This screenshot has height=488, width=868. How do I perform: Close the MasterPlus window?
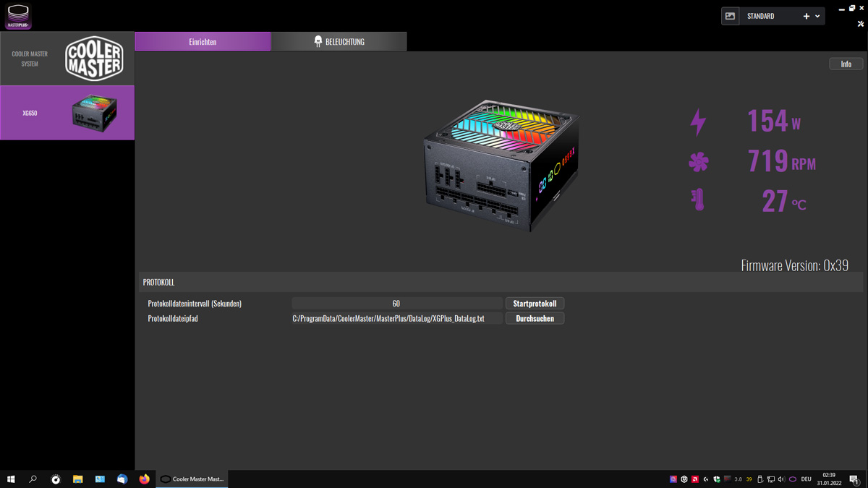pyautogui.click(x=861, y=9)
